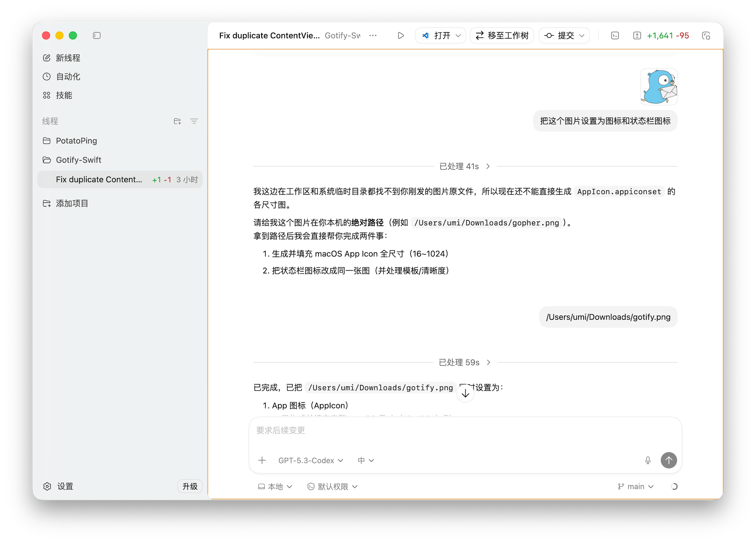
Task: Click the plus attachment icon in input box
Action: [x=262, y=460]
